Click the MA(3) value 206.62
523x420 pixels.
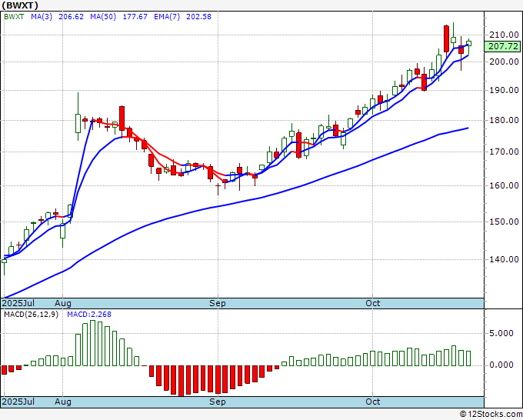coord(71,17)
